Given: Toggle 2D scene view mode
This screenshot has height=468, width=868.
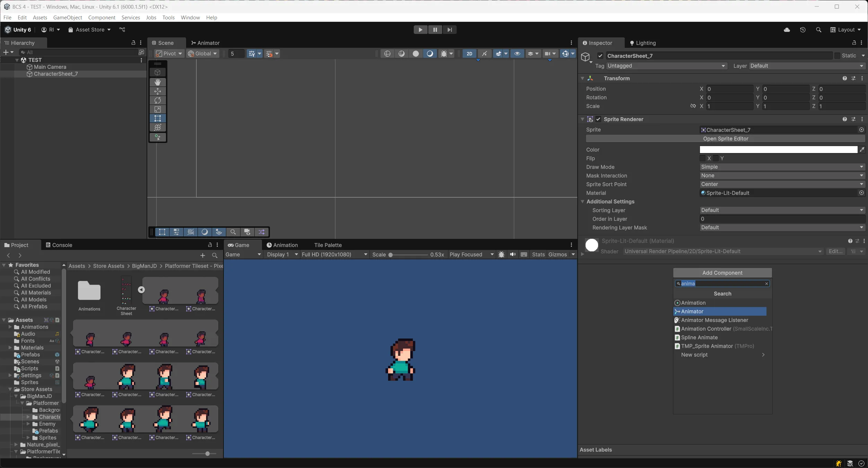Looking at the screenshot, I should pyautogui.click(x=470, y=54).
